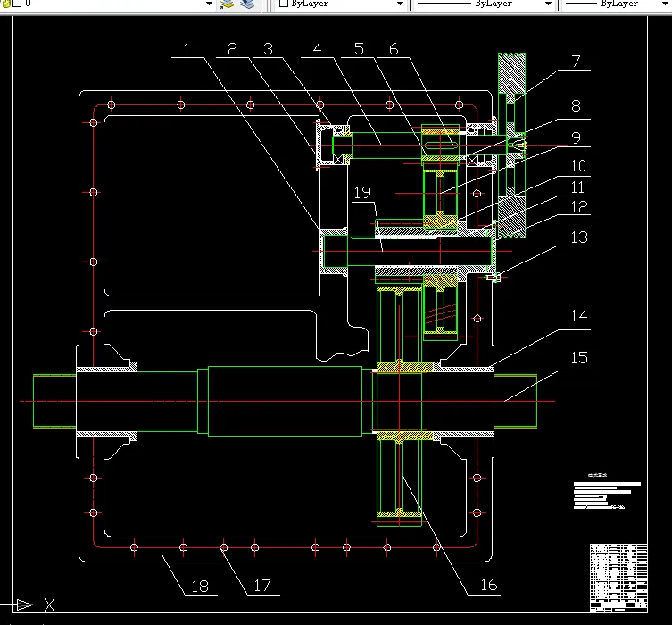Image resolution: width=672 pixels, height=625 pixels.
Task: Select part label 10 on the right
Action: (x=578, y=166)
